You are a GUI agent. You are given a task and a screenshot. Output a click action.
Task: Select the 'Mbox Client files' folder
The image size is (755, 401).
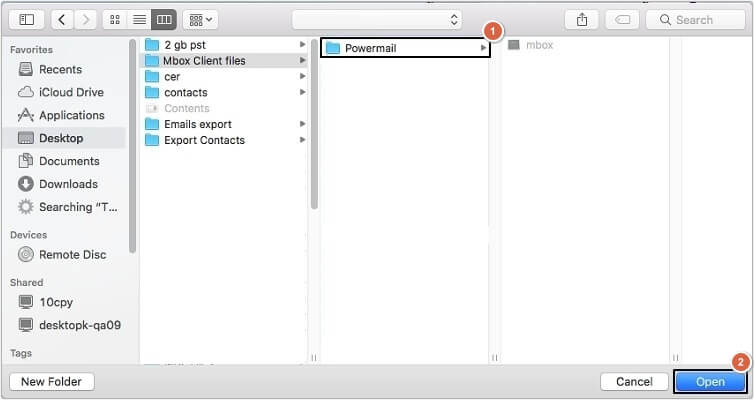224,61
